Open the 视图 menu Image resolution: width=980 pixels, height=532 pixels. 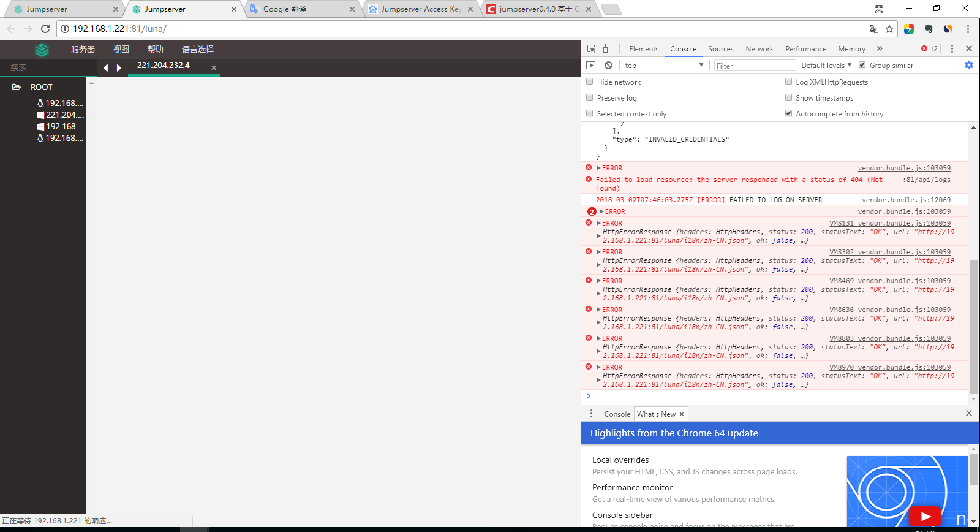click(x=121, y=50)
